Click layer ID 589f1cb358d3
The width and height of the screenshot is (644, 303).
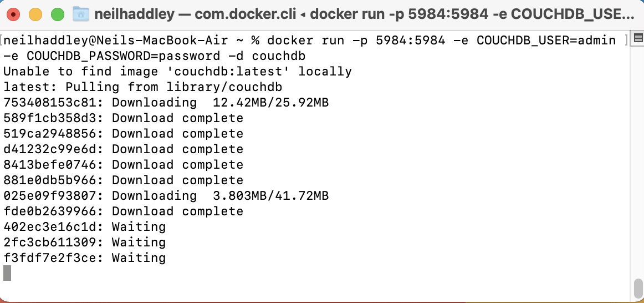(53, 118)
